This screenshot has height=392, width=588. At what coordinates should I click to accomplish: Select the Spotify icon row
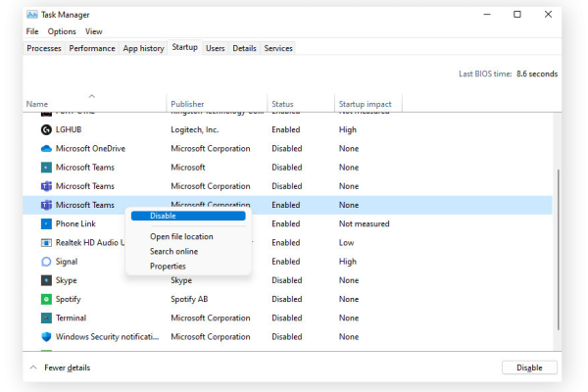[x=46, y=299]
